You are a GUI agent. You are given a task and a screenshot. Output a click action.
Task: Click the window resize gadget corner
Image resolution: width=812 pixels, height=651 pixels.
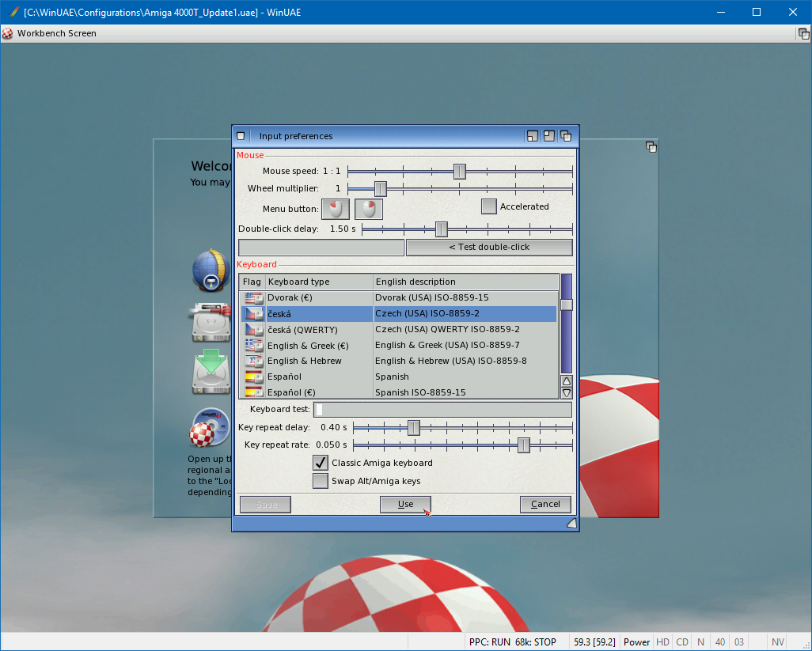coord(571,523)
